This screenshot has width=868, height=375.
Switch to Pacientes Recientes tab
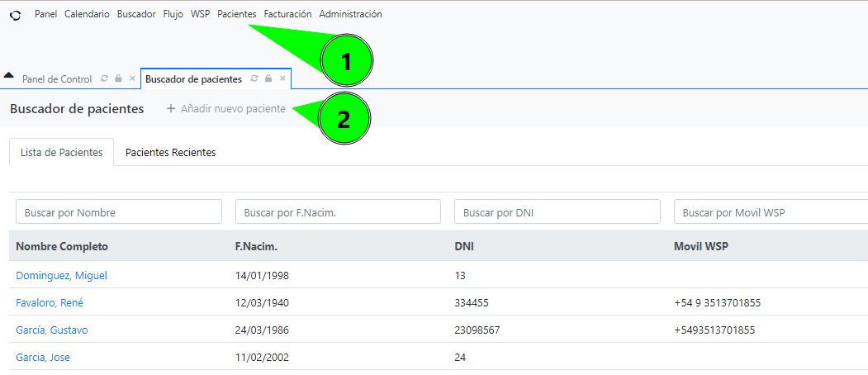[x=170, y=152]
